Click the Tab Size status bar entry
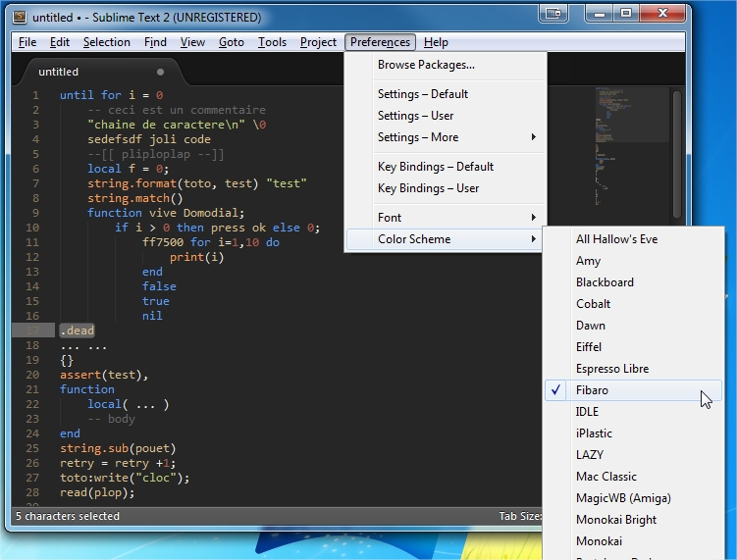This screenshot has width=737, height=560. pos(520,516)
